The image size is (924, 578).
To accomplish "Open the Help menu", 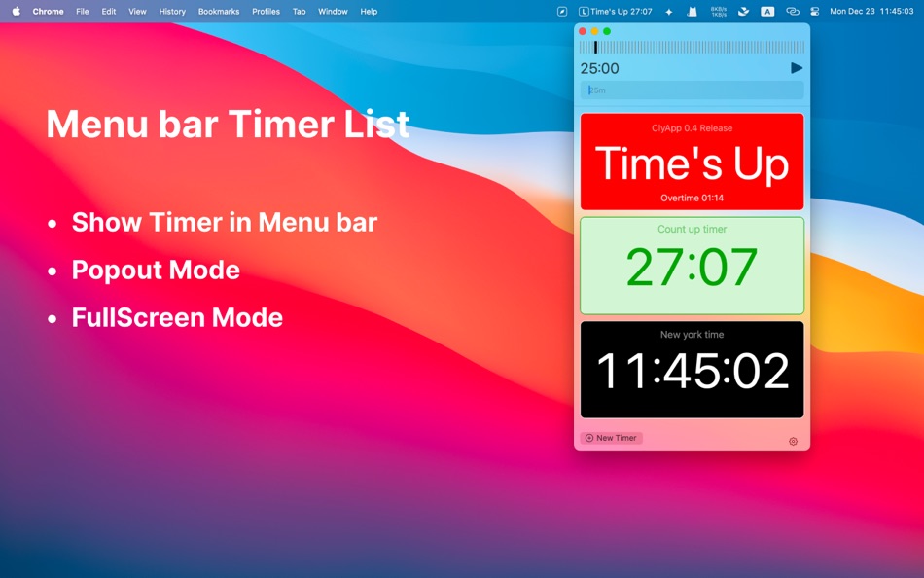I will 369,12.
